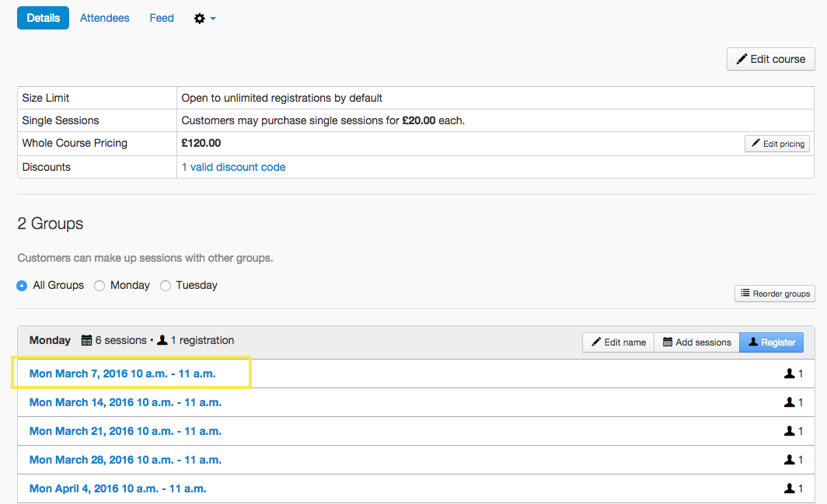The height and width of the screenshot is (504, 827).
Task: Select the Monday group radio button
Action: point(99,286)
